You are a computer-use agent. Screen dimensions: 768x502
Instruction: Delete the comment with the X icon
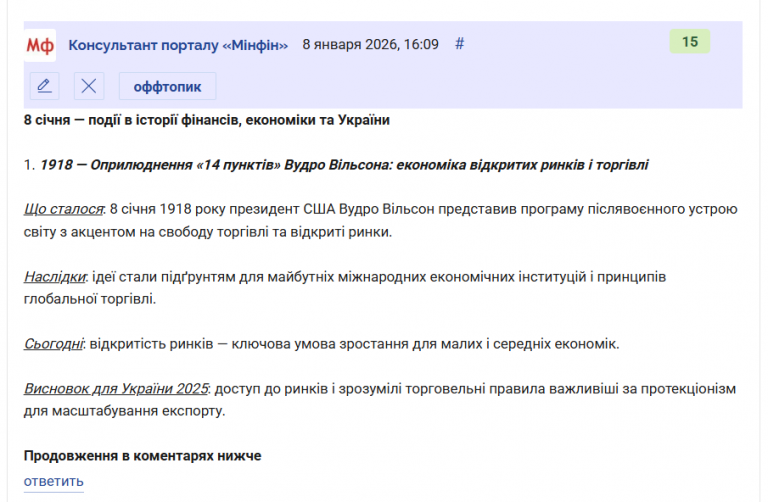89,86
